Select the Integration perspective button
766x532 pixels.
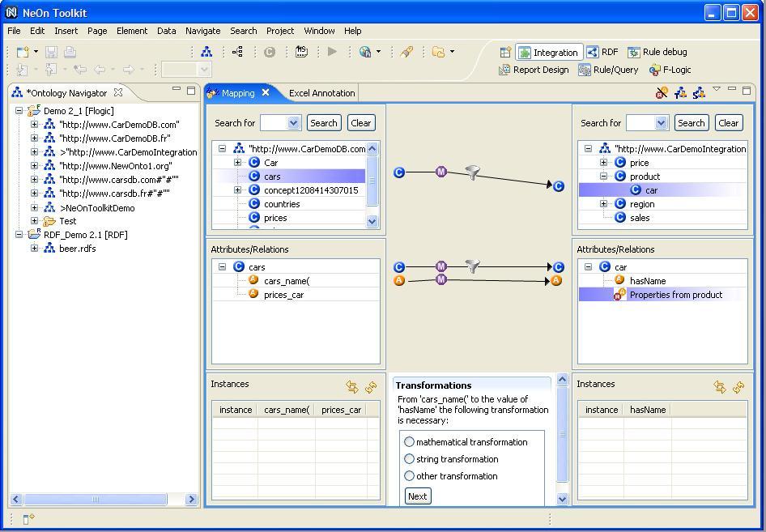pyautogui.click(x=549, y=53)
